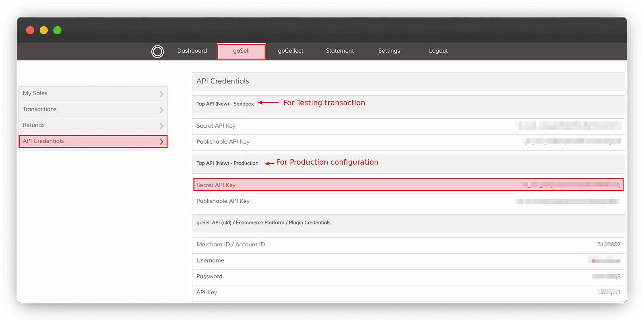644x320 pixels.
Task: Click the red close window button
Action: (30, 30)
